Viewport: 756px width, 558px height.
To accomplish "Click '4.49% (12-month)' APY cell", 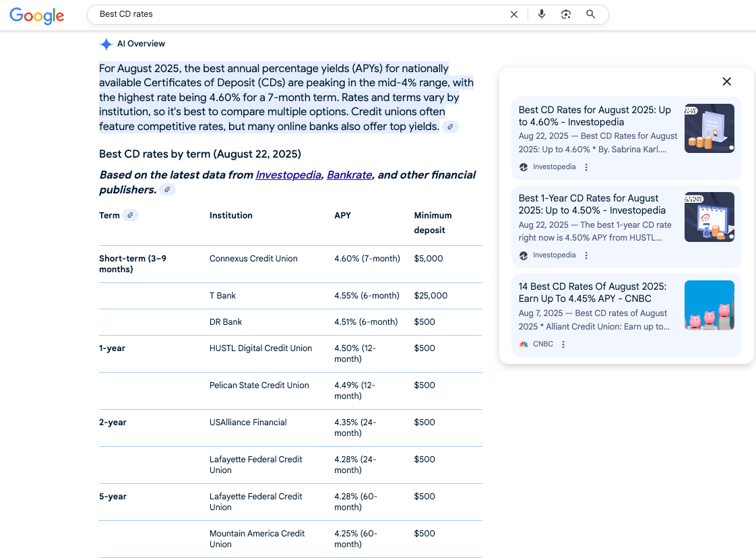I will (355, 391).
